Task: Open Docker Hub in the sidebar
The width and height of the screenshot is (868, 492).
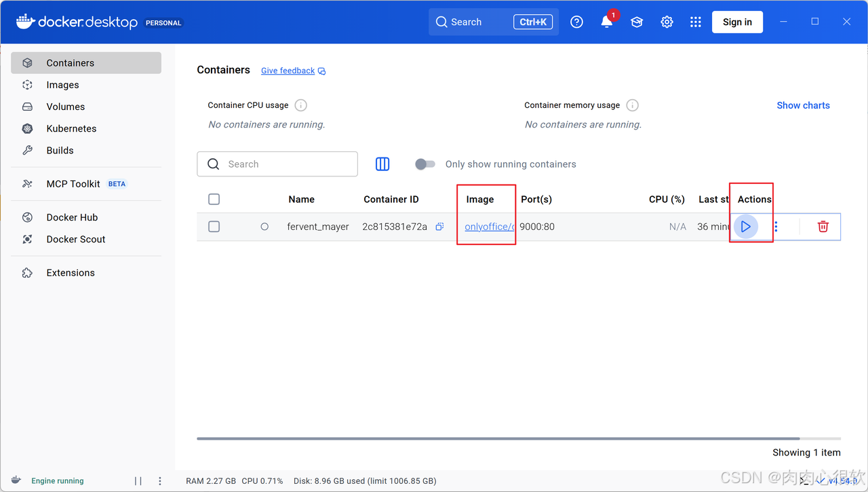Action: tap(86, 217)
